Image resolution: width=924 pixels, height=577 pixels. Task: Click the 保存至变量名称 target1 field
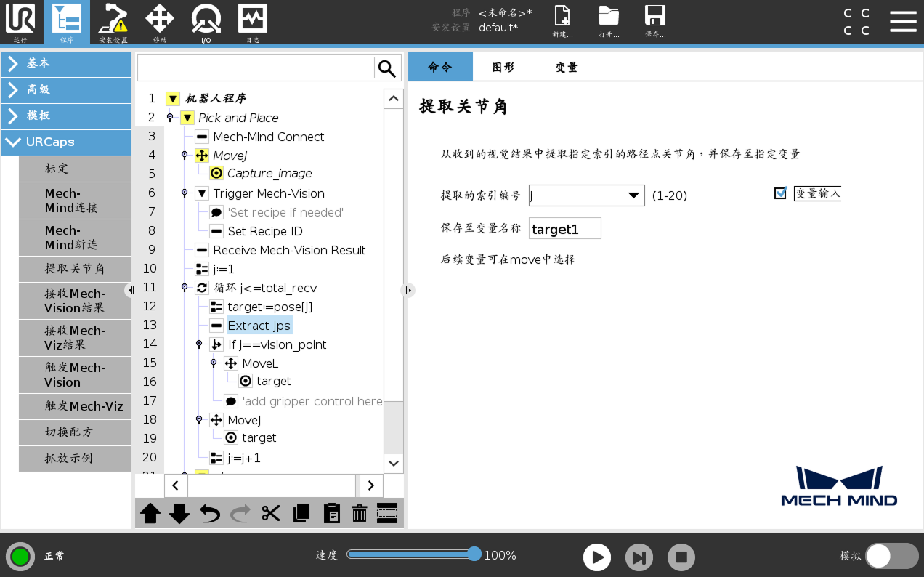(x=565, y=228)
